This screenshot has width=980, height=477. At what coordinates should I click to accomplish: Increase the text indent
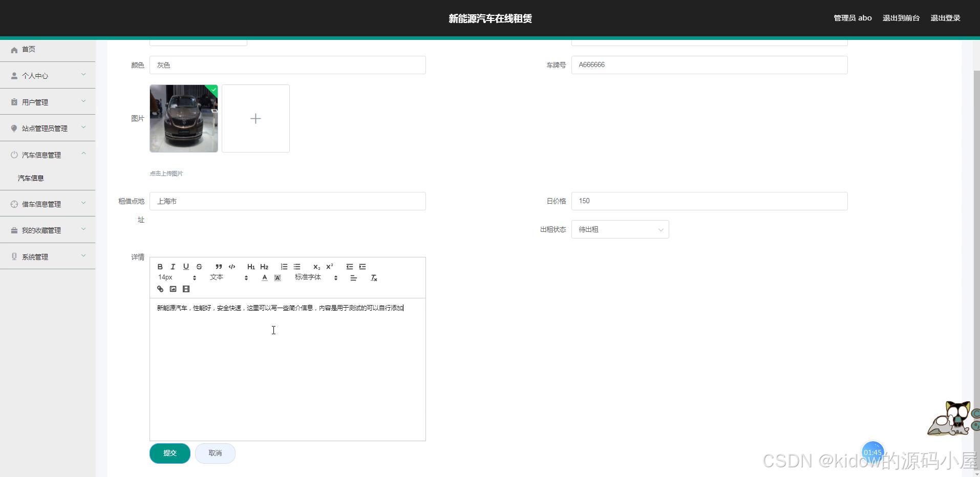[363, 267]
